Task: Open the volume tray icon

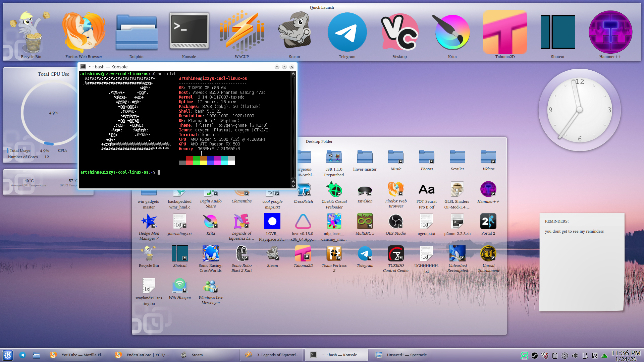Action: [575, 356]
